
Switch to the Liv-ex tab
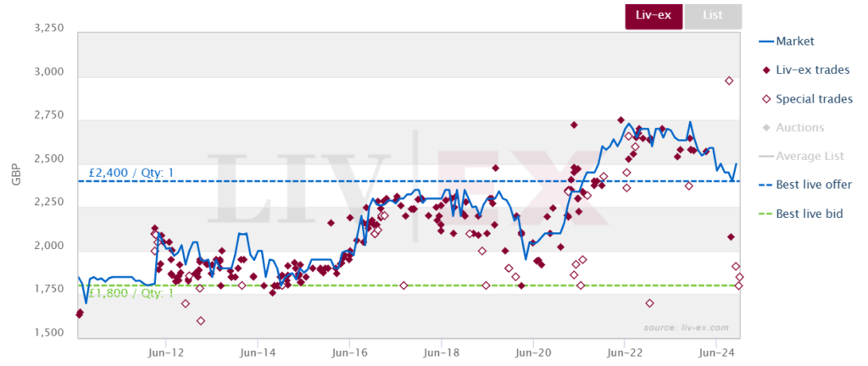coord(654,15)
